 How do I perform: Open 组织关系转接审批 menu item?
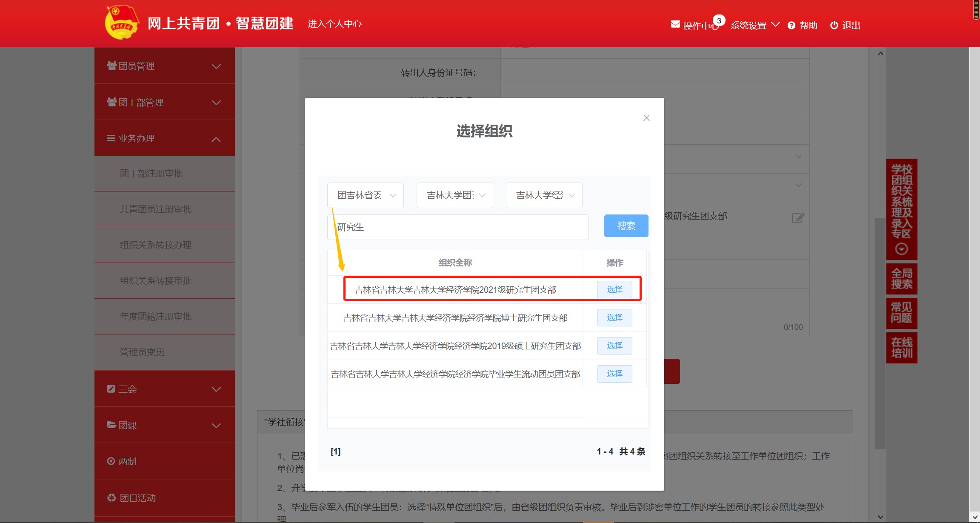(x=156, y=281)
